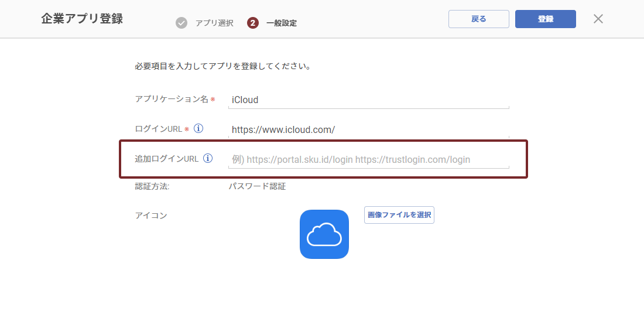Viewport: 644px width, 321px height.
Task: Click the 追加ログインURL label text
Action: click(x=167, y=159)
